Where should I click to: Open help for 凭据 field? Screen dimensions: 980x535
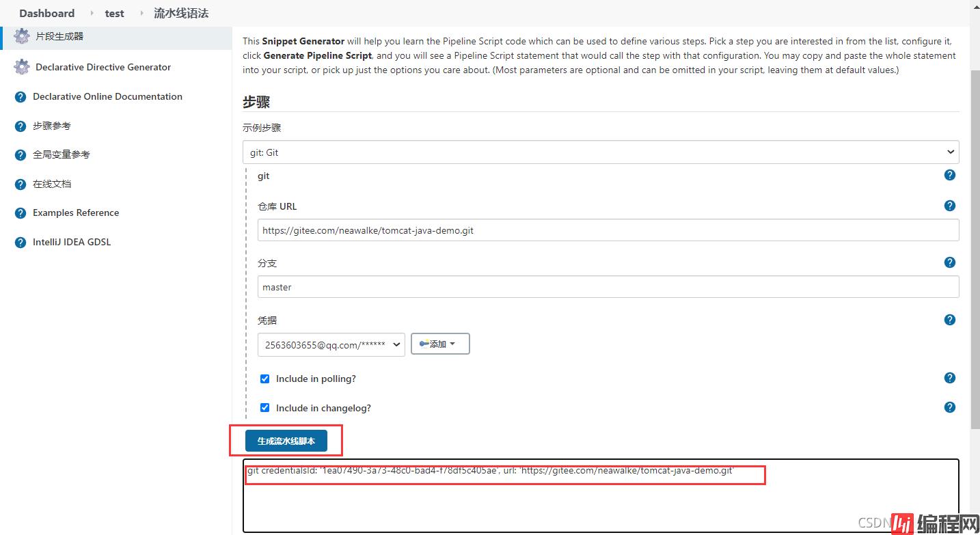click(949, 320)
